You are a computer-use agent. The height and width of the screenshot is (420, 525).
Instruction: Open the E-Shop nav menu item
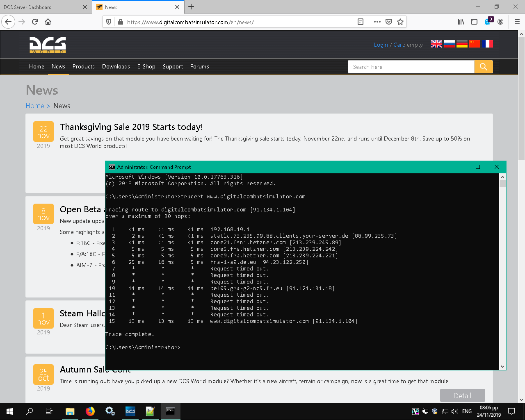[146, 66]
